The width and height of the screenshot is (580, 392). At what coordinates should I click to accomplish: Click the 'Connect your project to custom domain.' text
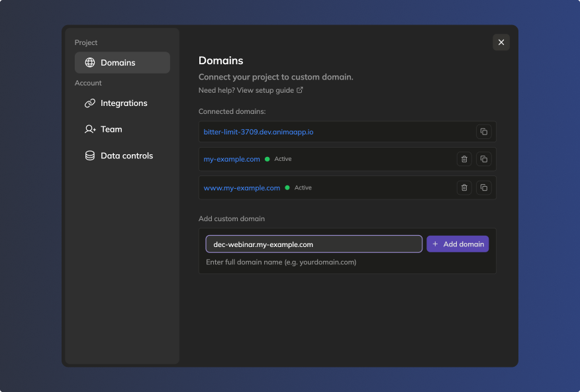pyautogui.click(x=276, y=77)
